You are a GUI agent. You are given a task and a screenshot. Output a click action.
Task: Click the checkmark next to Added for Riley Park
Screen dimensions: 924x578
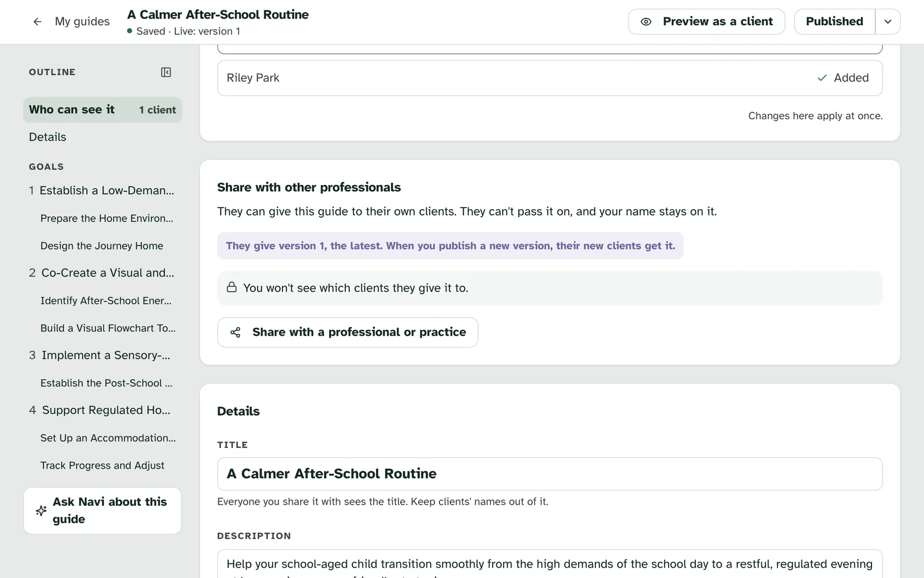pyautogui.click(x=822, y=78)
